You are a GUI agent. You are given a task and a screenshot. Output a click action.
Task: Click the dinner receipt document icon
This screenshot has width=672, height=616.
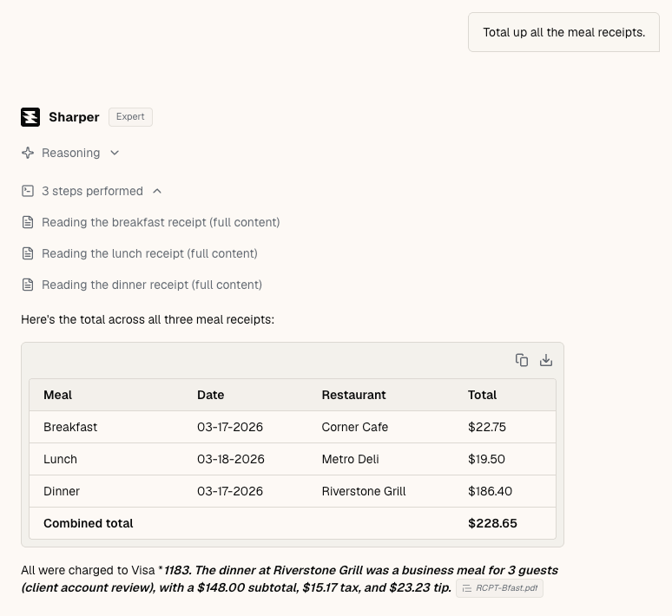coord(28,285)
